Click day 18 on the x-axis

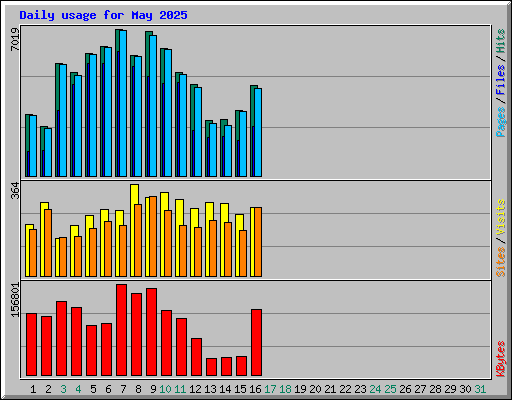[285, 389]
